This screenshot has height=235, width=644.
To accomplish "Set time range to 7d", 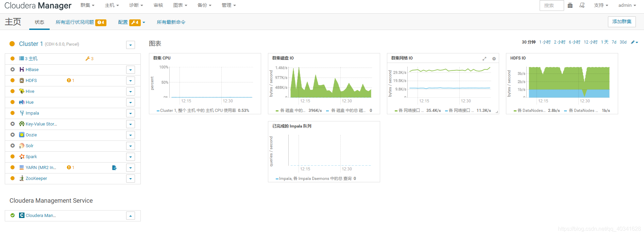I will click(614, 42).
